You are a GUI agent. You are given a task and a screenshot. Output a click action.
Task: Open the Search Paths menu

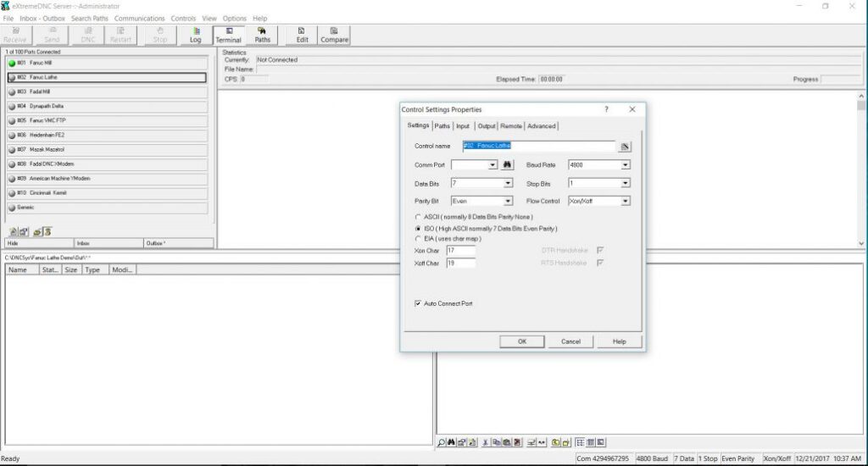[x=90, y=19]
